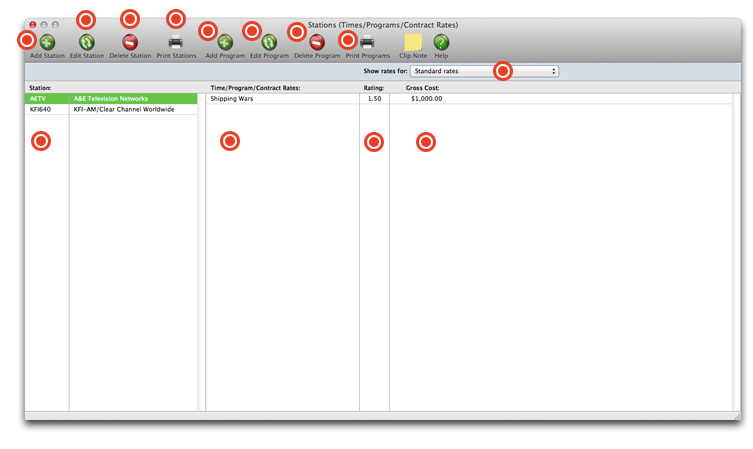Click the $1,000.00 gross cost value
The image size is (753, 449).
[x=426, y=99]
